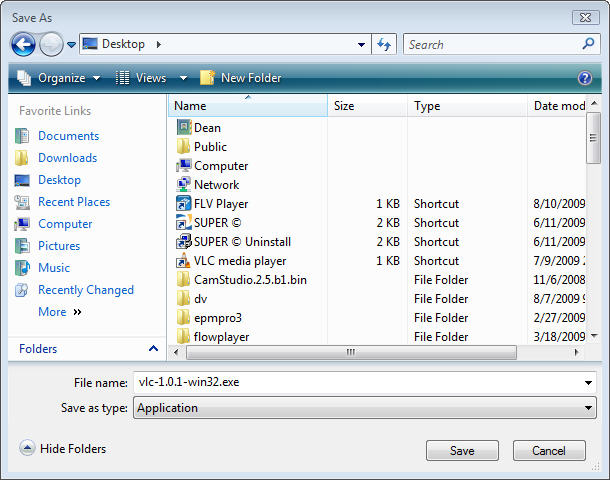Click the Downloads folder icon in sidebar

pos(21,158)
